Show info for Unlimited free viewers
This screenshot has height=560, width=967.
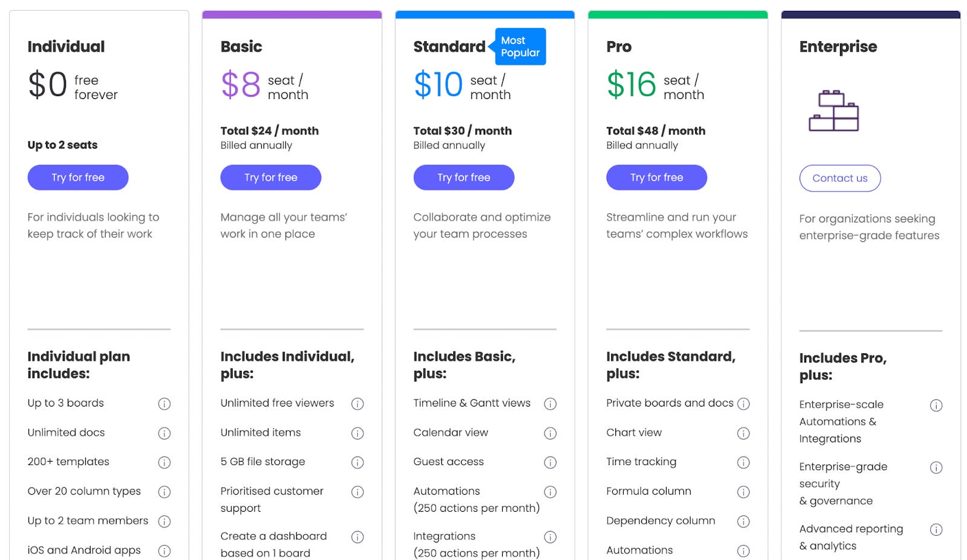tap(358, 404)
